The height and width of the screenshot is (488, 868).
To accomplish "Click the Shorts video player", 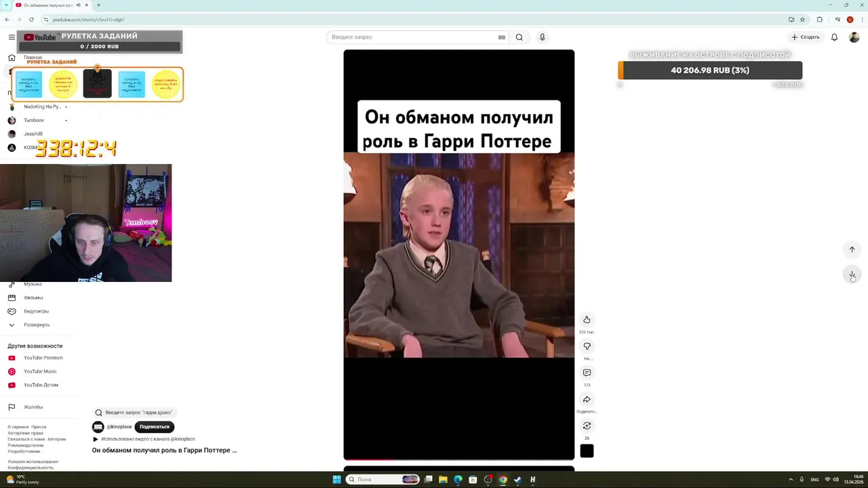I will 459,255.
